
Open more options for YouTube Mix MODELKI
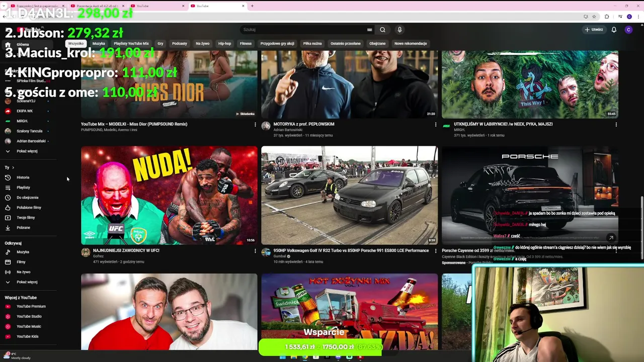point(255,124)
